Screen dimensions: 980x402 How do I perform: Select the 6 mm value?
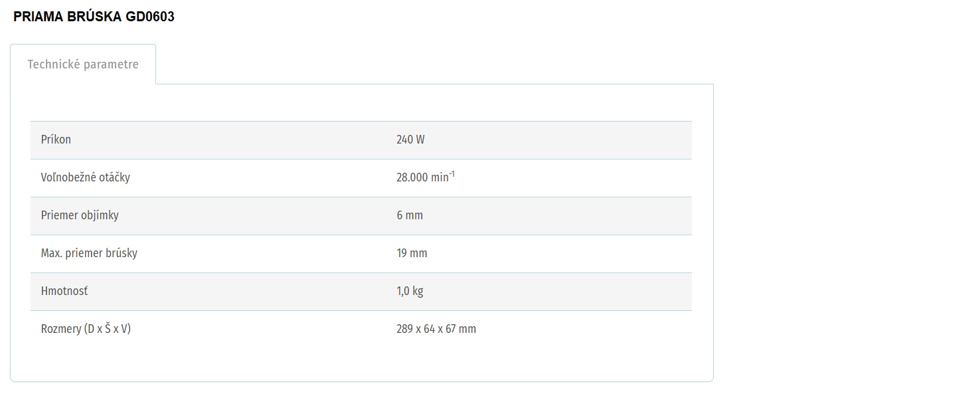click(410, 215)
